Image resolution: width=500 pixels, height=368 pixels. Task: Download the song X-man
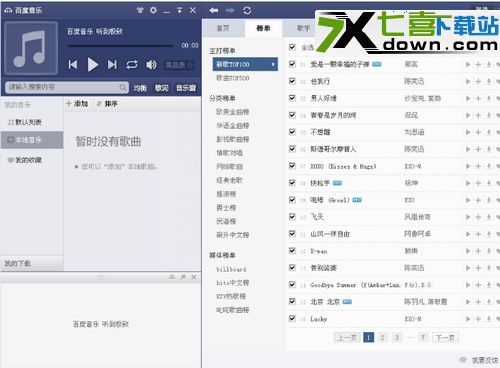pyautogui.click(x=489, y=251)
